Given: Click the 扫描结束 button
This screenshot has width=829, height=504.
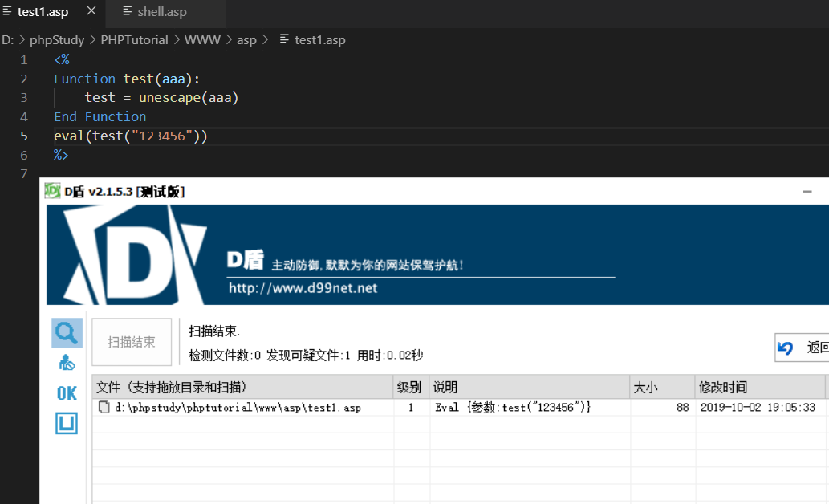Looking at the screenshot, I should coord(132,342).
